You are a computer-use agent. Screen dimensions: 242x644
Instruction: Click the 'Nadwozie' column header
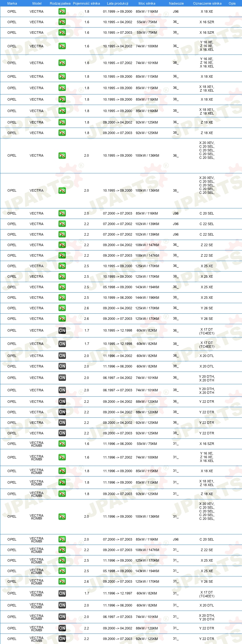[176, 3]
